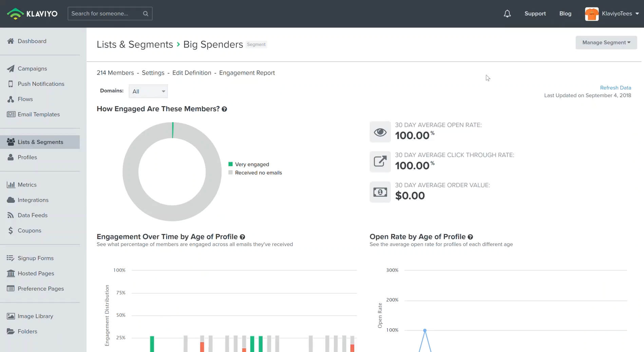This screenshot has height=352, width=644.
Task: Click the Klaviyo logo
Action: [32, 14]
